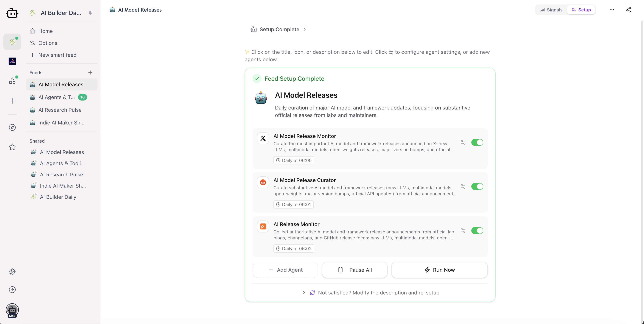Image resolution: width=644 pixels, height=324 pixels.
Task: Click the share icon in top bar
Action: pos(628,10)
